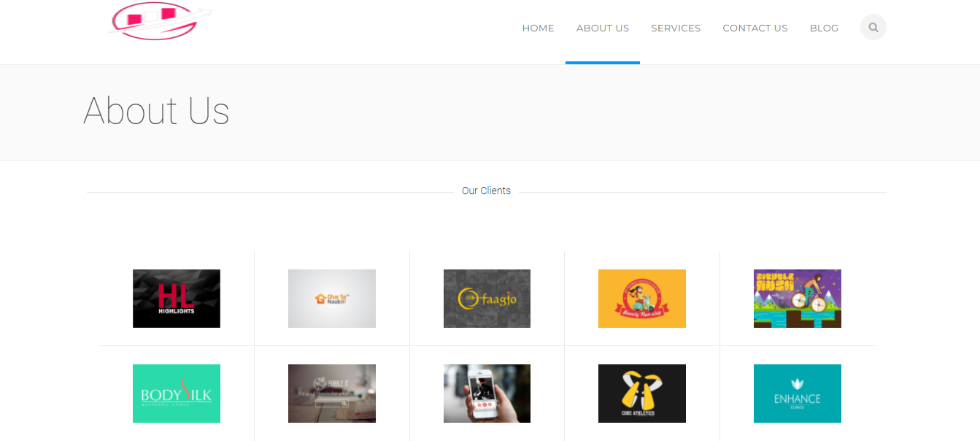View the Bicycle Rush game thumbnail
980x441 pixels.
[x=798, y=299]
